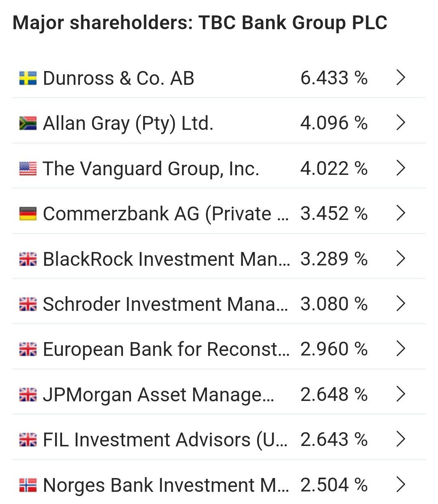Open Schroder Investment Management entry
Screen dimensions: 438x504
(x=165, y=304)
